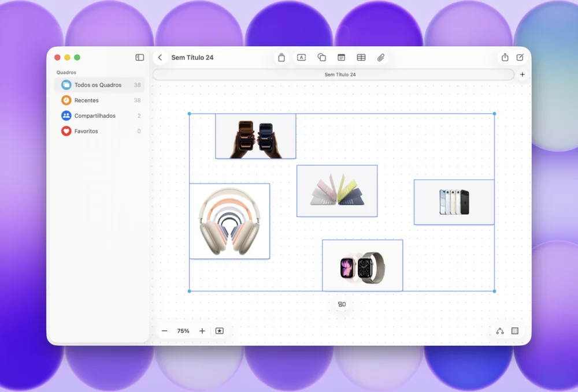
Task: Open Compartilhados boards list
Action: click(x=99, y=115)
